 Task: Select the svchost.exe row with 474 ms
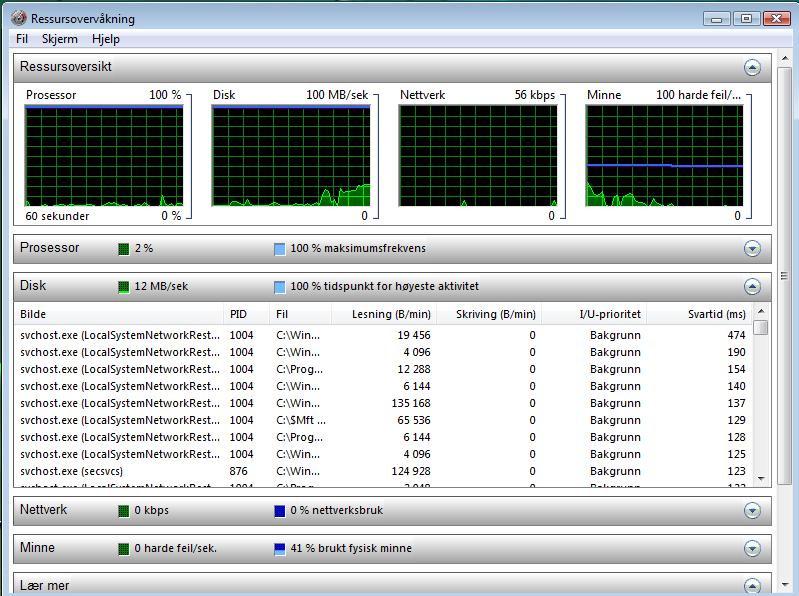[x=383, y=335]
